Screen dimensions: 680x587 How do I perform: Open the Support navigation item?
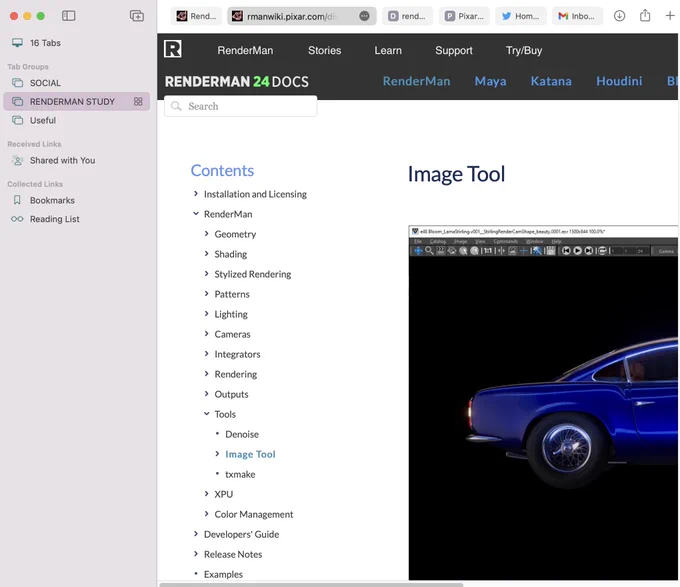pyautogui.click(x=454, y=50)
